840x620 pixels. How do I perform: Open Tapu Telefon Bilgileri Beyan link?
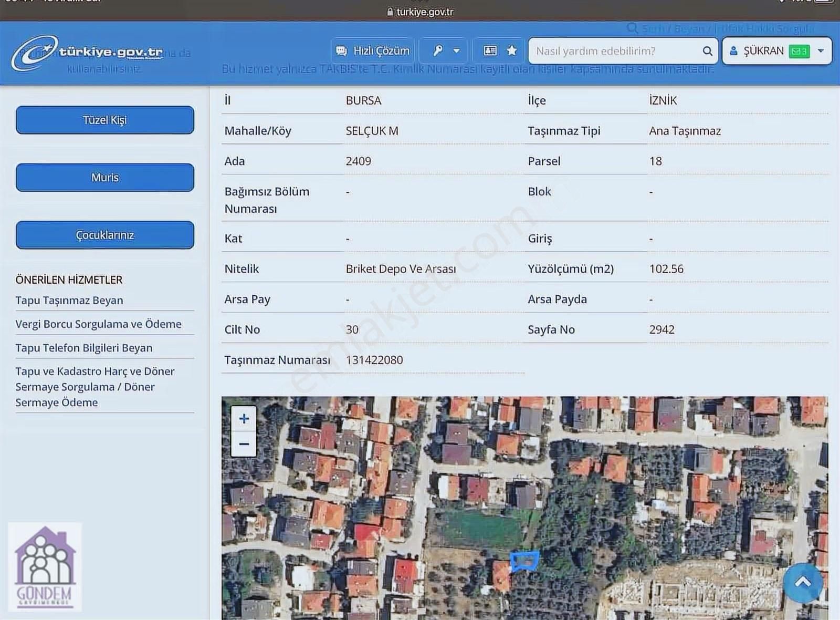84,348
